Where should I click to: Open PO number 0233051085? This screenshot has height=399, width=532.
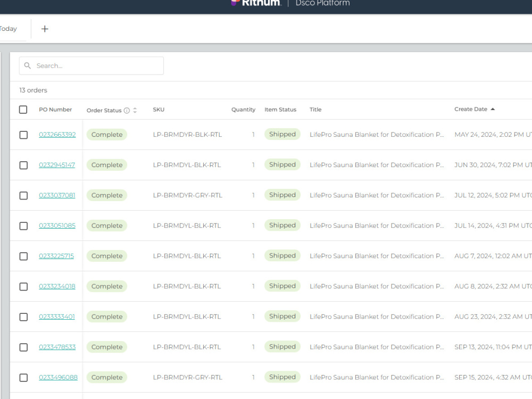click(x=57, y=226)
